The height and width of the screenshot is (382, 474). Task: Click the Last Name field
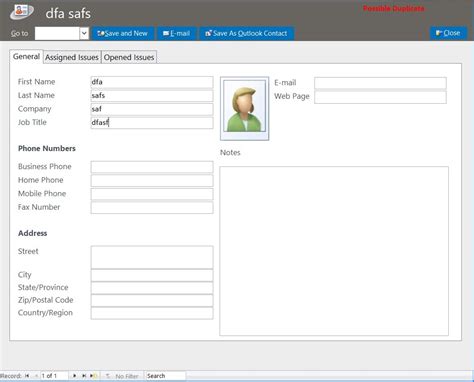pyautogui.click(x=152, y=96)
